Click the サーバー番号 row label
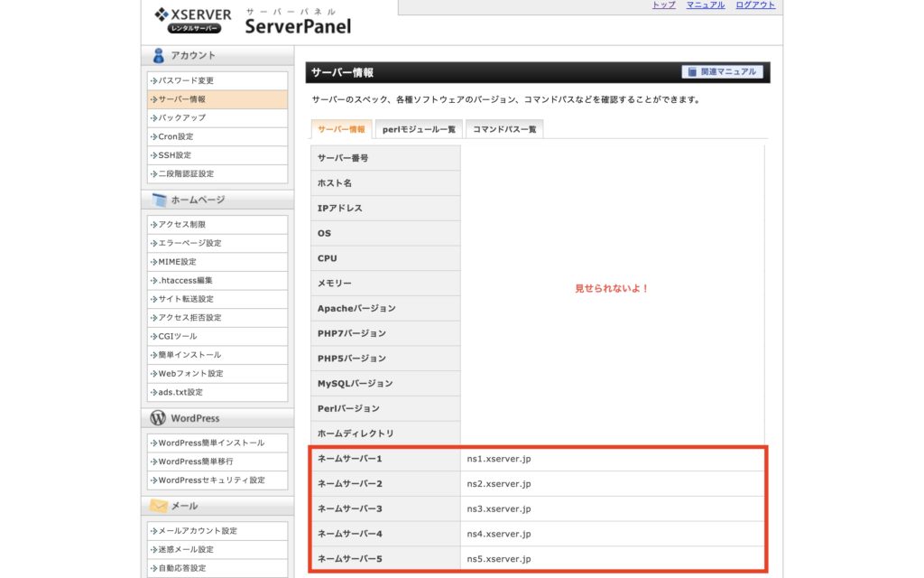 343,158
